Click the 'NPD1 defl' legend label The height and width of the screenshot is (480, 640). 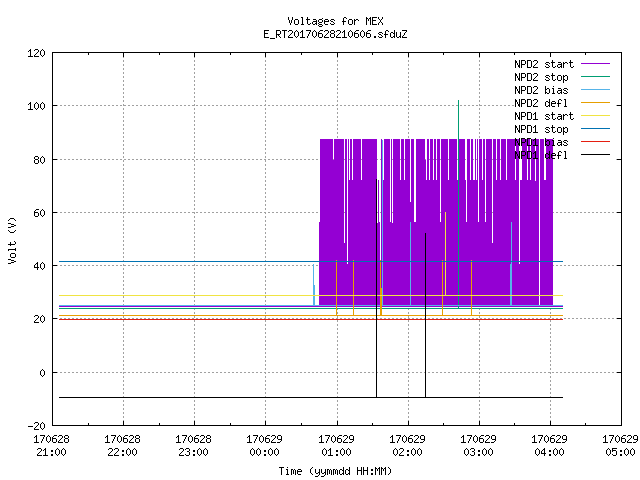pos(541,156)
